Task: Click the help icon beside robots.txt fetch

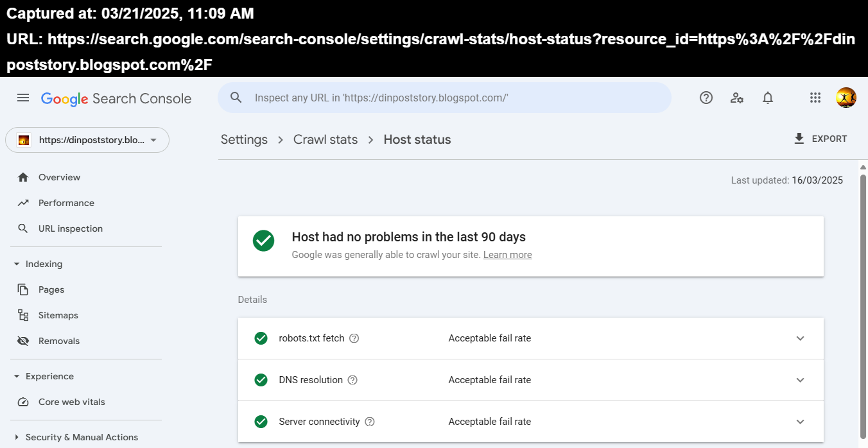Action: [354, 338]
